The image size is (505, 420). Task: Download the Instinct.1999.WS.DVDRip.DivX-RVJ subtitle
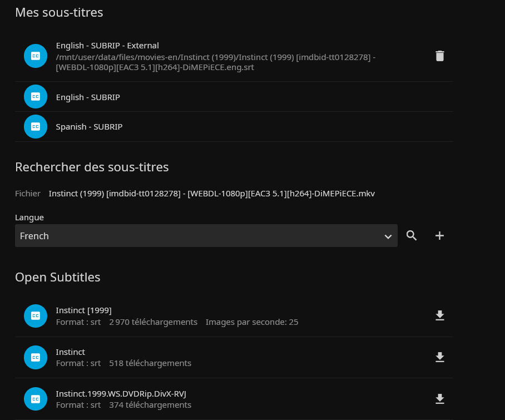tap(439, 399)
